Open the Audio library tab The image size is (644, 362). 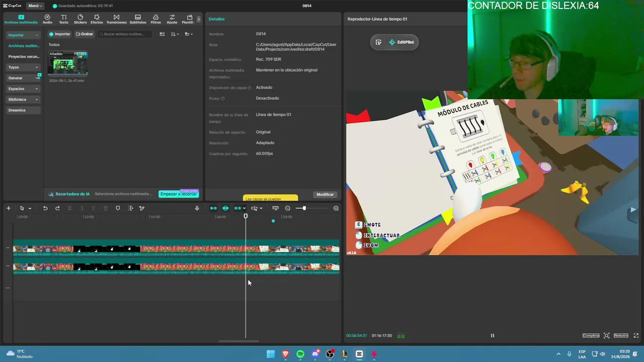(x=47, y=19)
